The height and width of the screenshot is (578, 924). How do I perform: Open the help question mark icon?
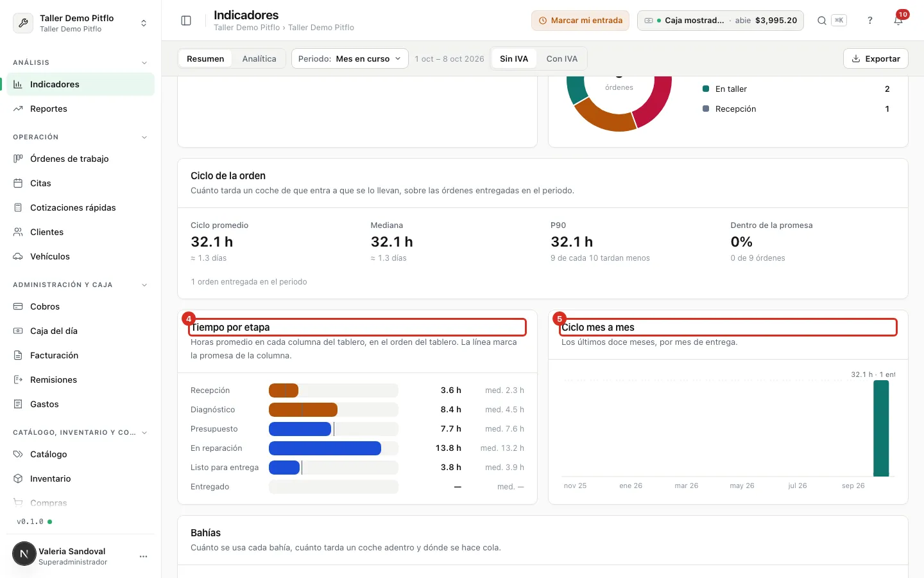click(x=870, y=21)
